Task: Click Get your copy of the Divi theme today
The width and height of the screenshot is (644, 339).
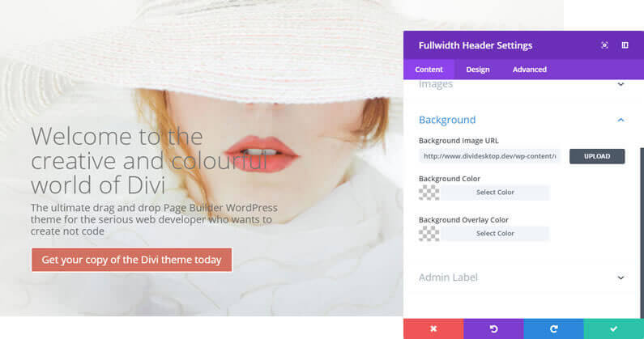Action: tap(131, 260)
